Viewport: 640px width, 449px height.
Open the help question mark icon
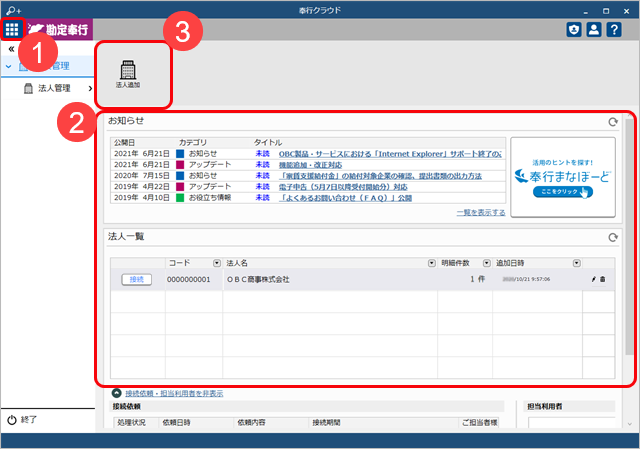[x=614, y=29]
